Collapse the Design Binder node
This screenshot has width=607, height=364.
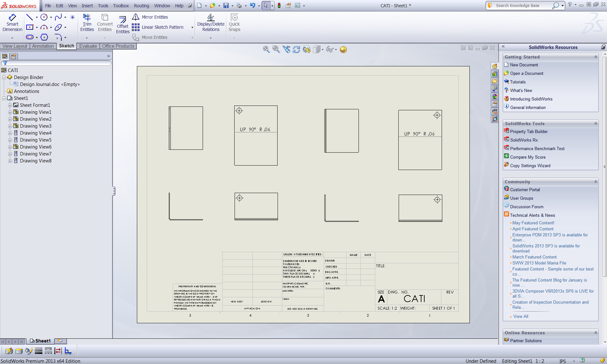[x=4, y=77]
